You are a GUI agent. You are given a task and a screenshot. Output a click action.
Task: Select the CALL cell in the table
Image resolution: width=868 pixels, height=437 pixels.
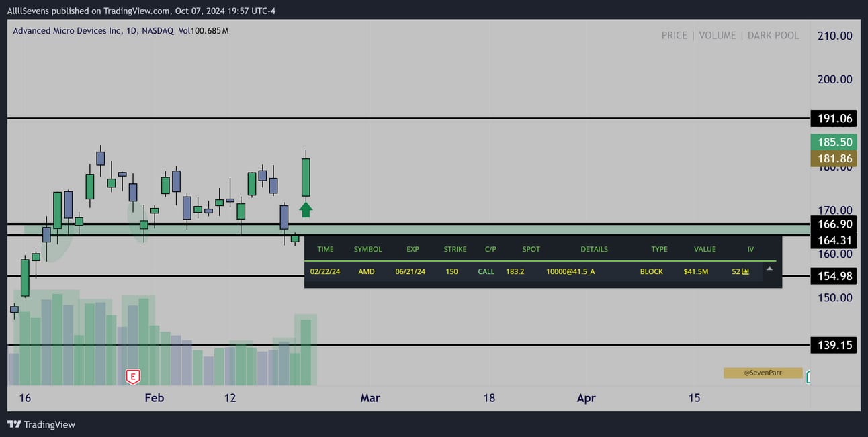[486, 271]
